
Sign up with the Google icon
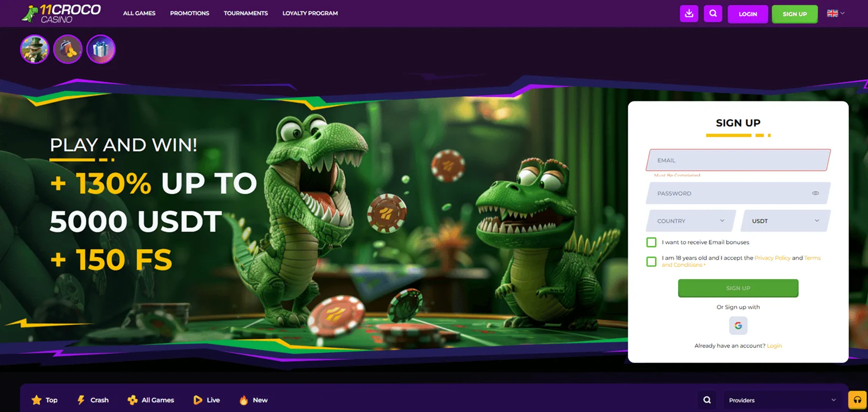coord(738,326)
